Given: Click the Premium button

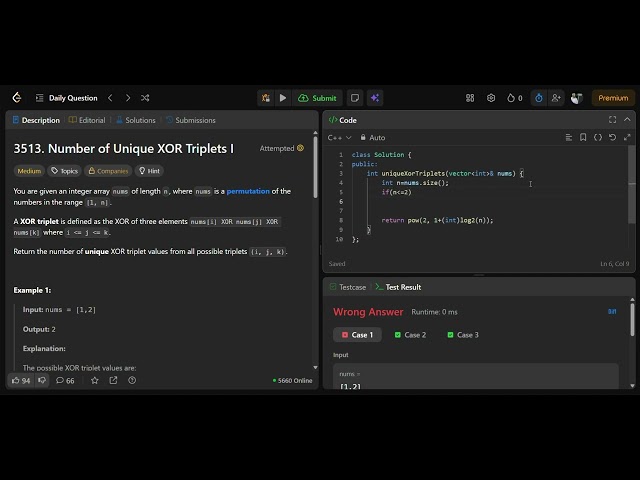Looking at the screenshot, I should click(613, 98).
